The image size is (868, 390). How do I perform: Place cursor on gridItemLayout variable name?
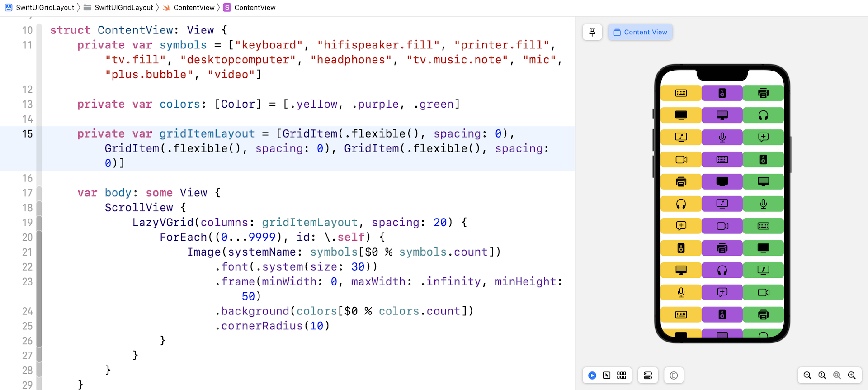207,134
